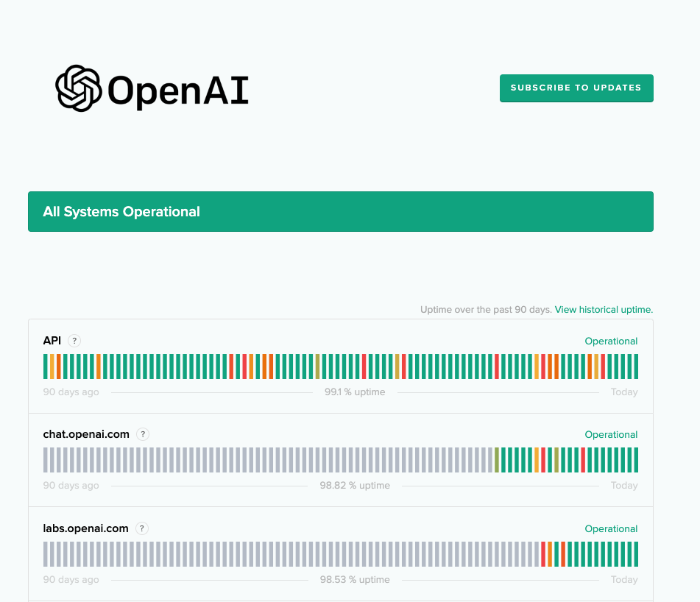Select rightmost bar in API uptime chart
Viewport: 700px width, 602px height.
[x=635, y=366]
